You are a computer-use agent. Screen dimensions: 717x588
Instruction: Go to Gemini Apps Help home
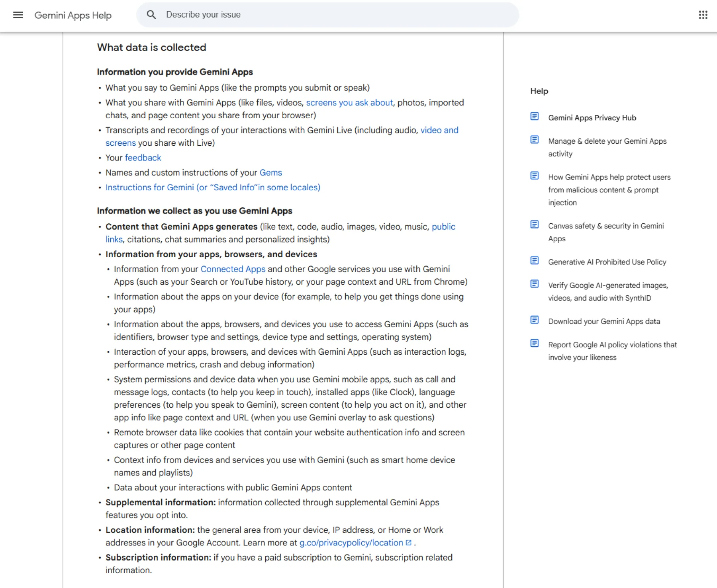73,15
